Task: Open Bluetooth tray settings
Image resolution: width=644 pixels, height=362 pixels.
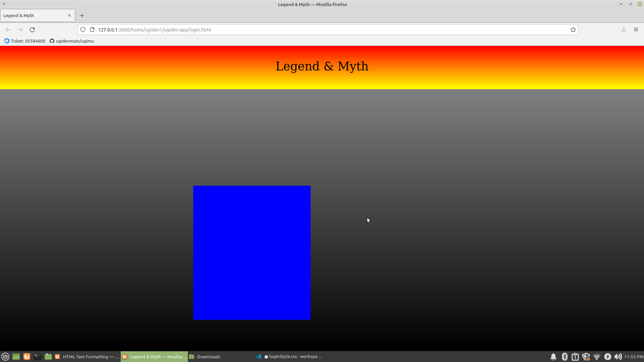Action: click(x=565, y=357)
